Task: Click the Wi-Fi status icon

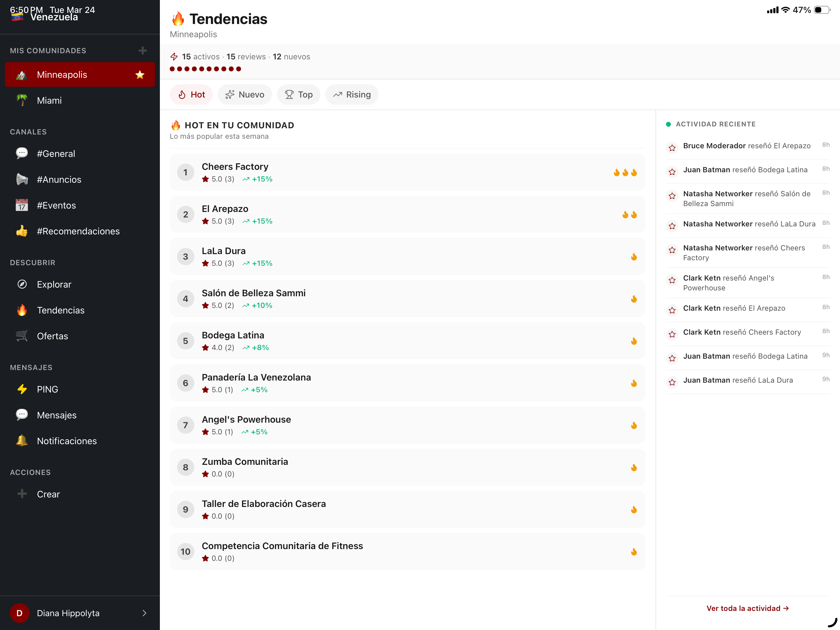Action: point(785,10)
